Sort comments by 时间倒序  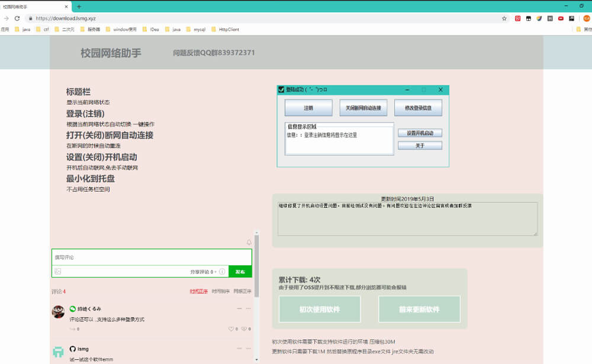tap(221, 291)
